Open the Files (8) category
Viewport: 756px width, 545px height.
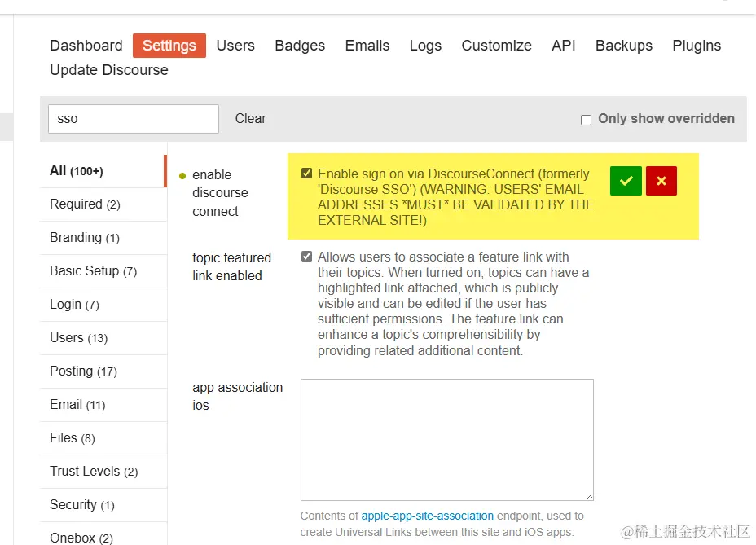[103, 438]
